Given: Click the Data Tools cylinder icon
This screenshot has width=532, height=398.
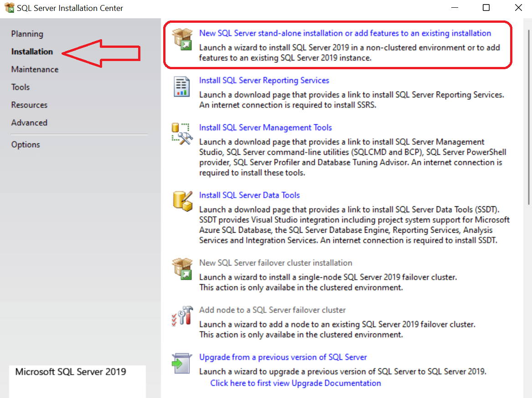Looking at the screenshot, I should (x=182, y=201).
